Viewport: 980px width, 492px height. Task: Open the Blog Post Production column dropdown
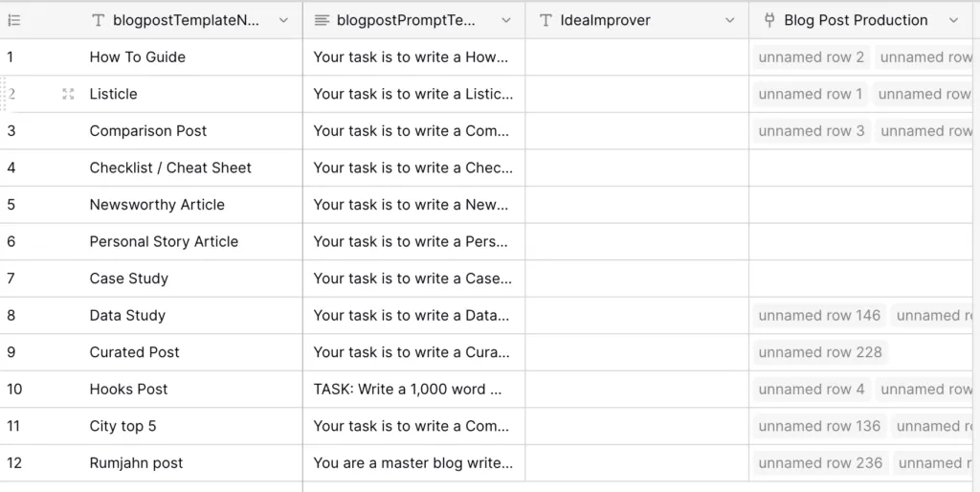(953, 20)
